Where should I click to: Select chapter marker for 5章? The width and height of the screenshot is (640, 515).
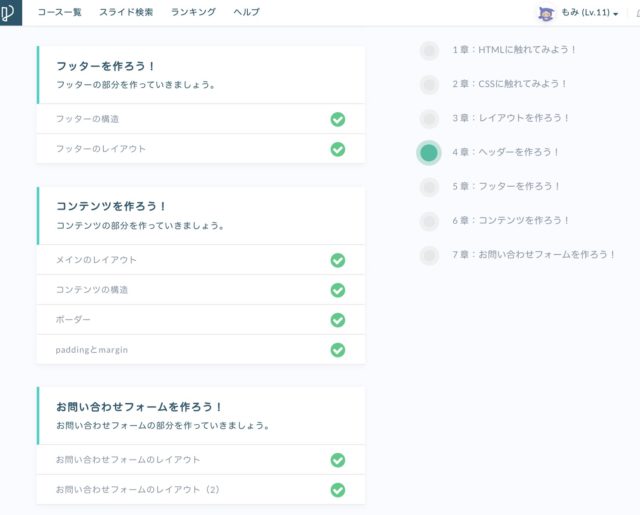[x=429, y=187]
